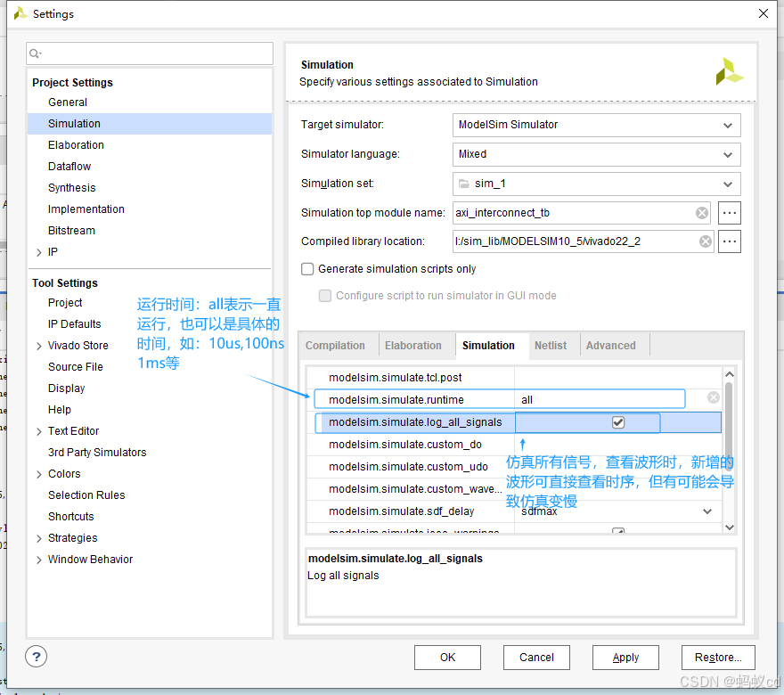Switch to the Compilation tab
This screenshot has height=695, width=784.
click(x=335, y=346)
